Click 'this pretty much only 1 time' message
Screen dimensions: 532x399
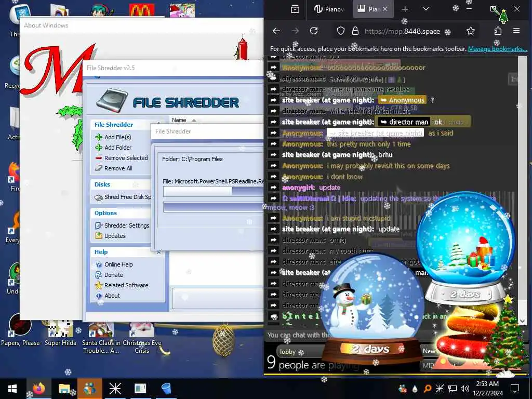tap(368, 144)
